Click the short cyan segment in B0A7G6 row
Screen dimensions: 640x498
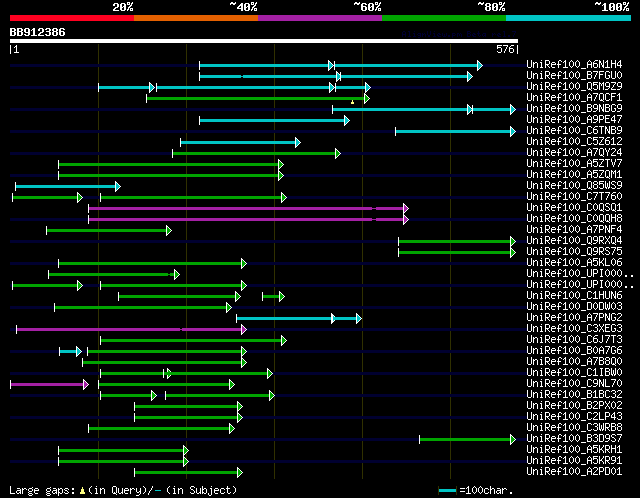[x=70, y=352]
